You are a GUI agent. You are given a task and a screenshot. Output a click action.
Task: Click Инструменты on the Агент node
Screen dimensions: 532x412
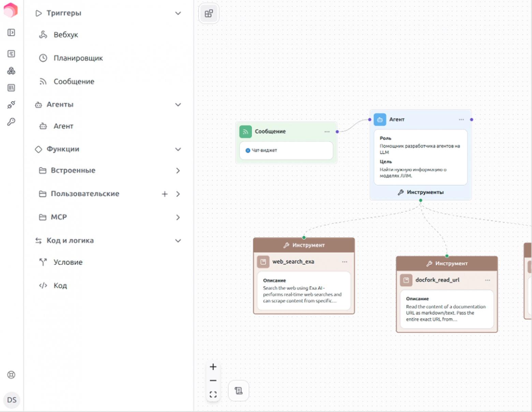tap(420, 192)
